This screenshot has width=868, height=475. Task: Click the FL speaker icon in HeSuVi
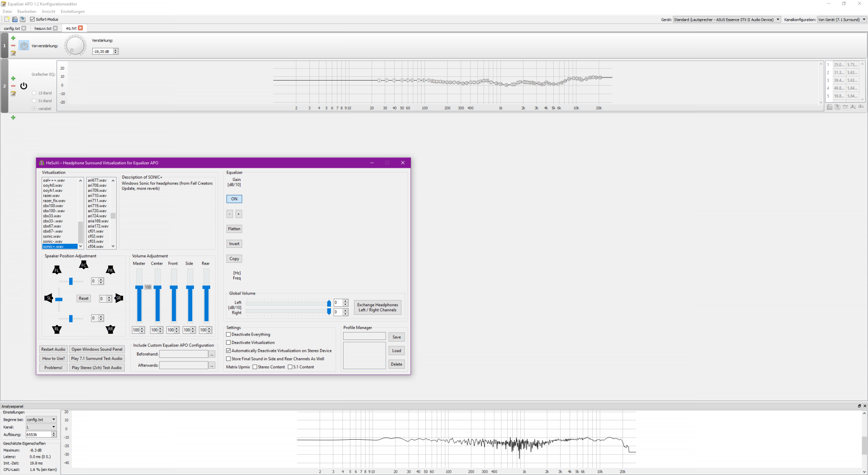(57, 270)
